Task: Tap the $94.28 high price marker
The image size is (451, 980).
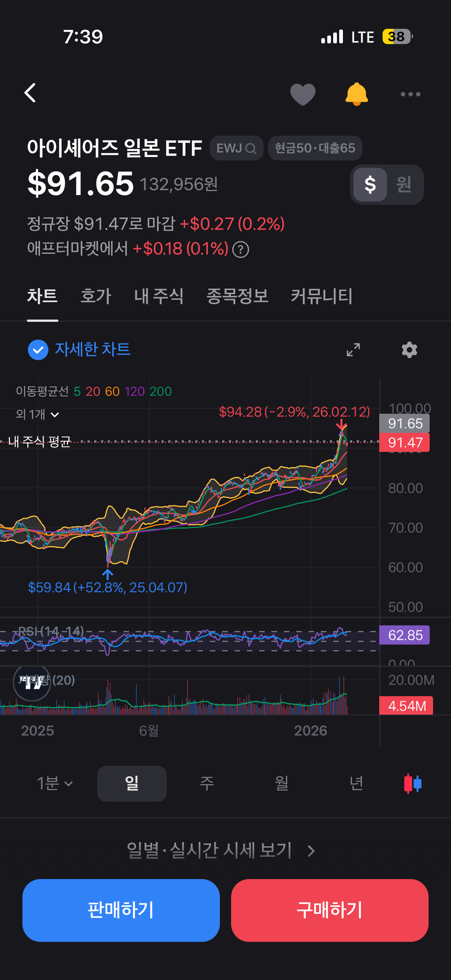Action: pos(294,412)
